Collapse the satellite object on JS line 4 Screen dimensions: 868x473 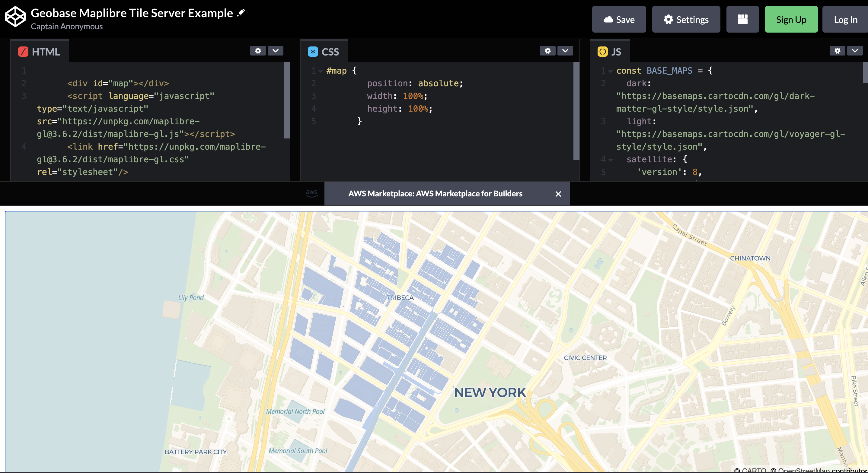pos(610,159)
